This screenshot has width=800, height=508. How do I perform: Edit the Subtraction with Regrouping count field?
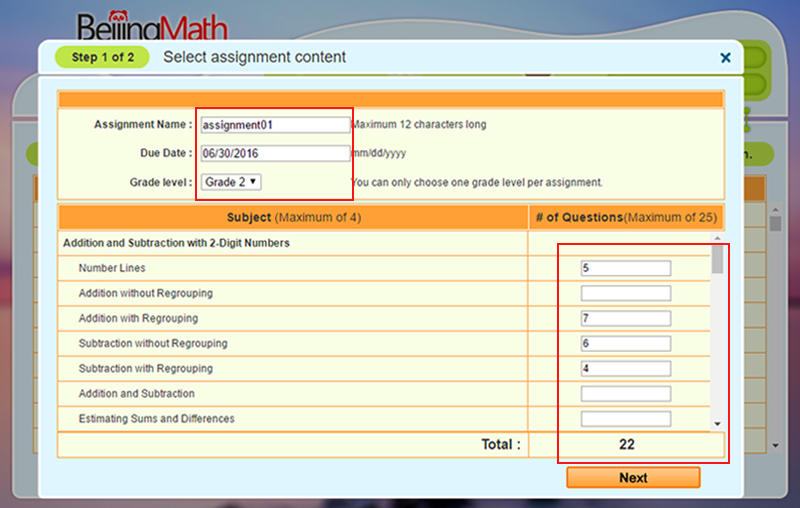[x=626, y=368]
